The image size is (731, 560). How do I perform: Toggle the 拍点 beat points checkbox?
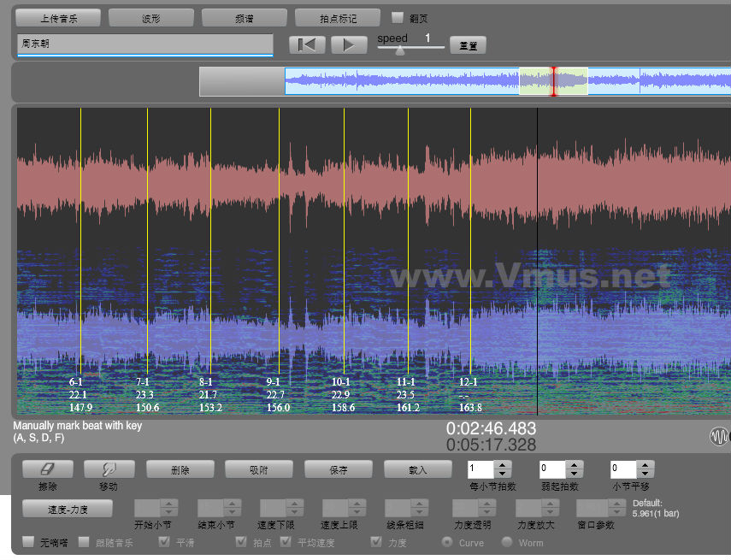pyautogui.click(x=241, y=541)
